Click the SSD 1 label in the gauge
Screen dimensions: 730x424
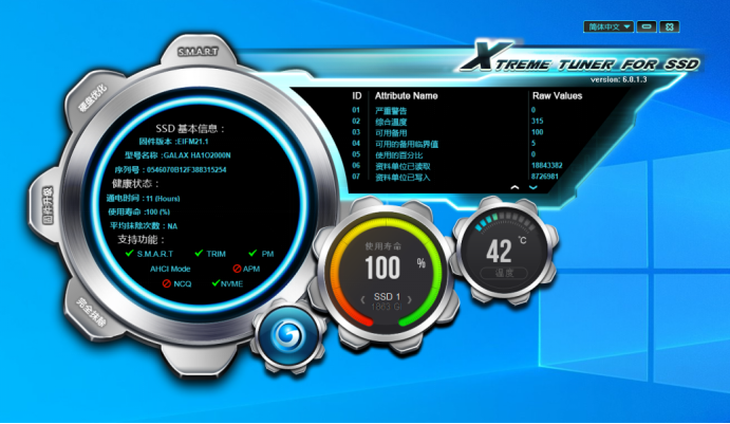[x=386, y=296]
